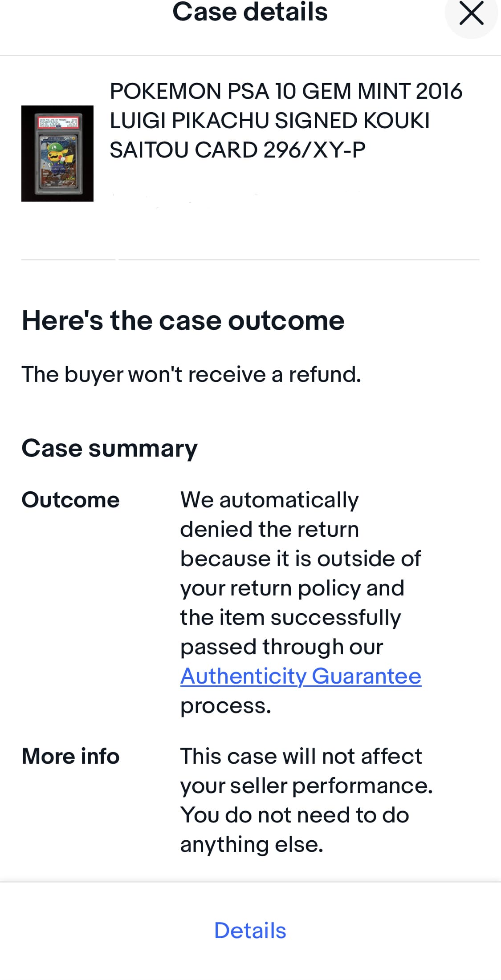The width and height of the screenshot is (501, 980).
Task: Tap the SAITOU CARD 296/XY-P title line
Action: [238, 150]
